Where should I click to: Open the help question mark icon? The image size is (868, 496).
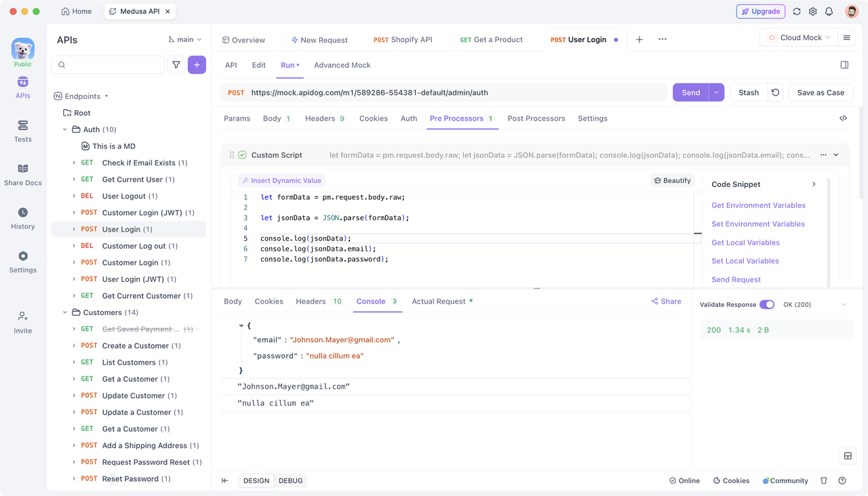tap(842, 480)
